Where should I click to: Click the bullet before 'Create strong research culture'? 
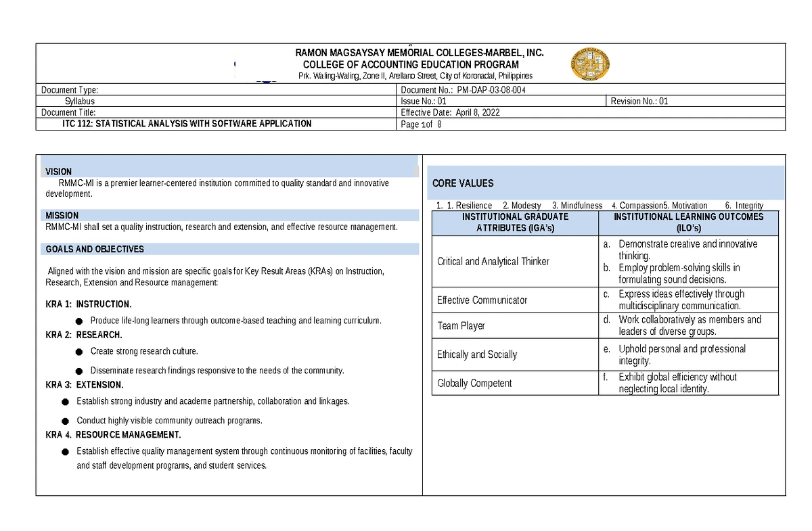(78, 352)
